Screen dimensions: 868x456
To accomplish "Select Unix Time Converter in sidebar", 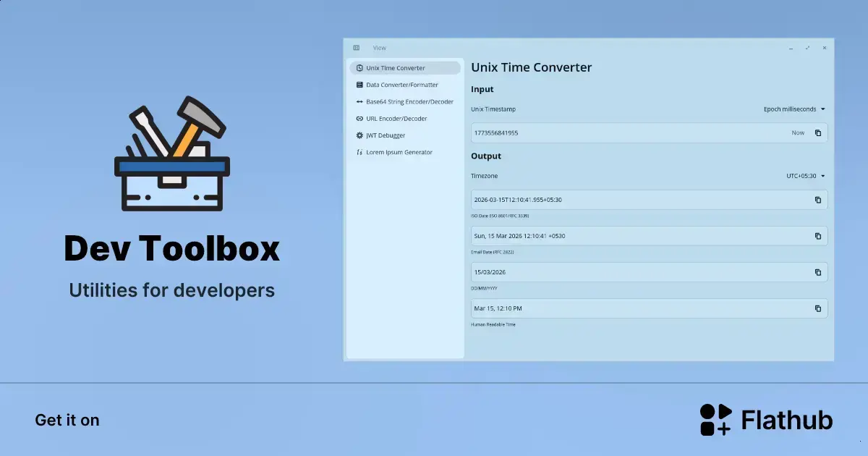I will coord(405,68).
